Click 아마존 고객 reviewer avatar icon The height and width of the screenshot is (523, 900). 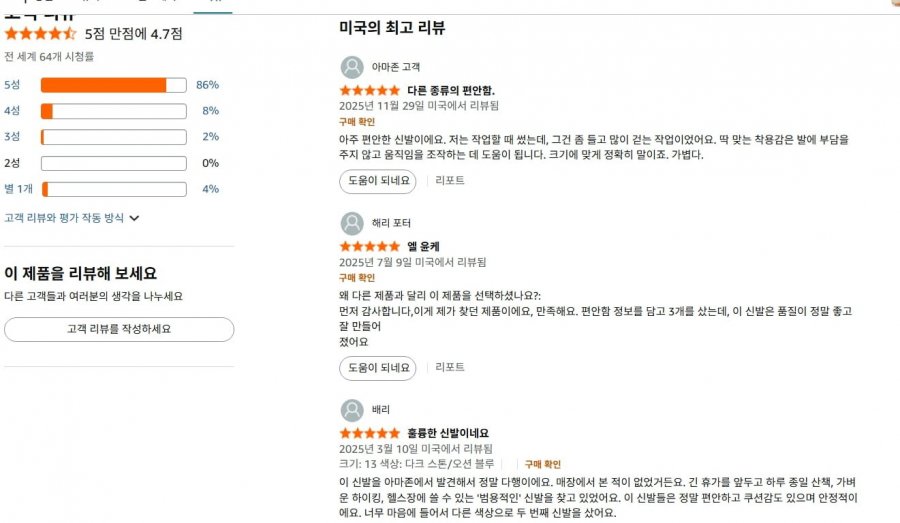click(352, 67)
